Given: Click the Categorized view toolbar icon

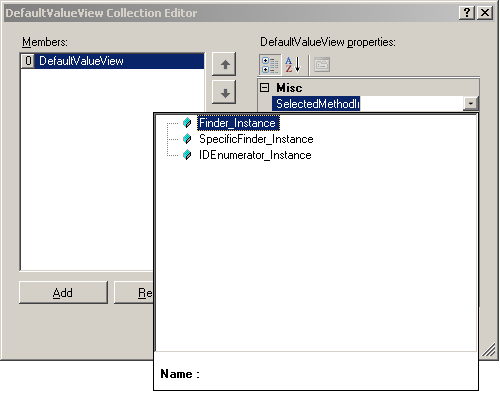Looking at the screenshot, I should pyautogui.click(x=270, y=65).
